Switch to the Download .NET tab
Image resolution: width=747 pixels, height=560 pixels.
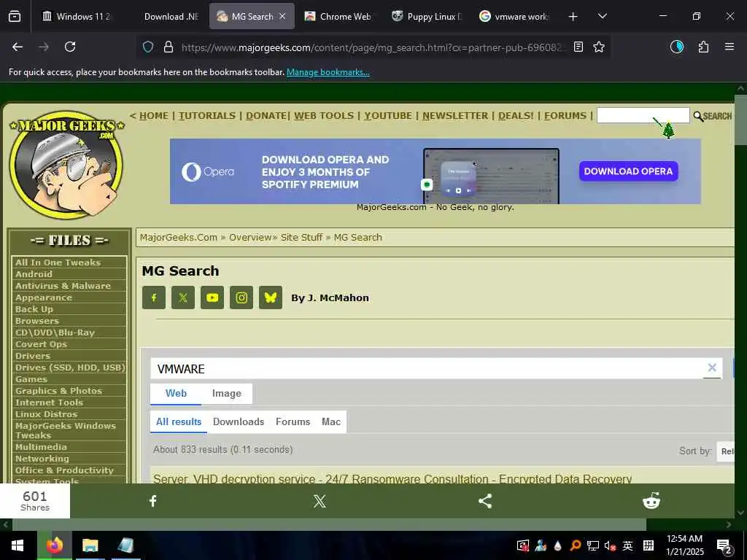(166, 17)
